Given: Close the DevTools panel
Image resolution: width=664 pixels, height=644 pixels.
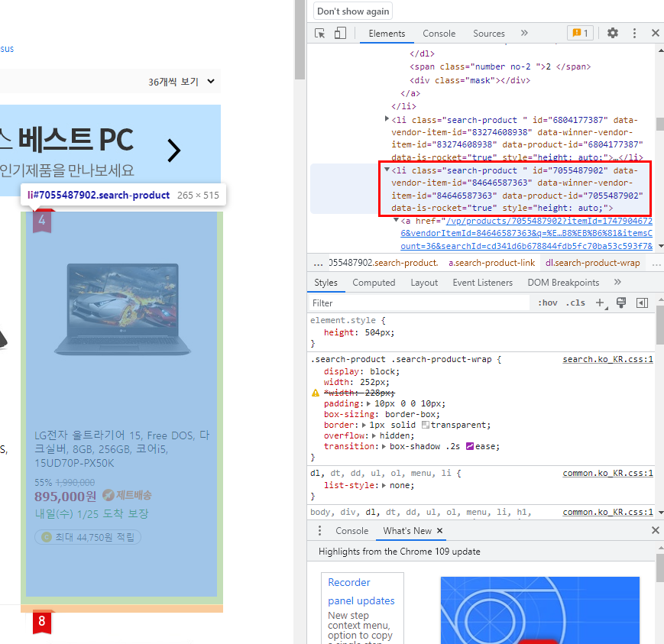Looking at the screenshot, I should tap(655, 33).
